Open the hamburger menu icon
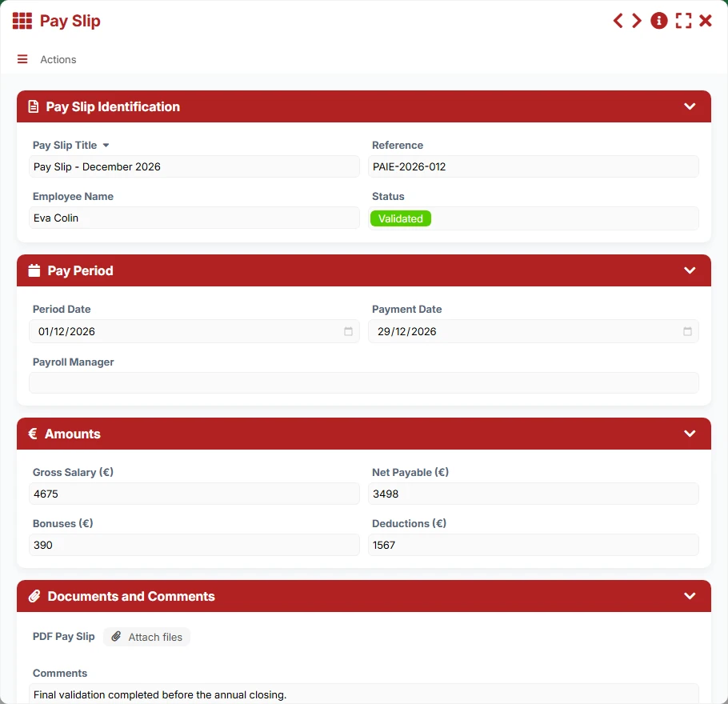The width and height of the screenshot is (728, 704). pyautogui.click(x=22, y=59)
